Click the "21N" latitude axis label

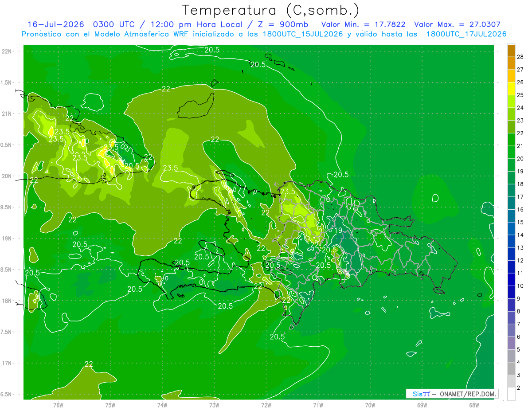[7, 114]
